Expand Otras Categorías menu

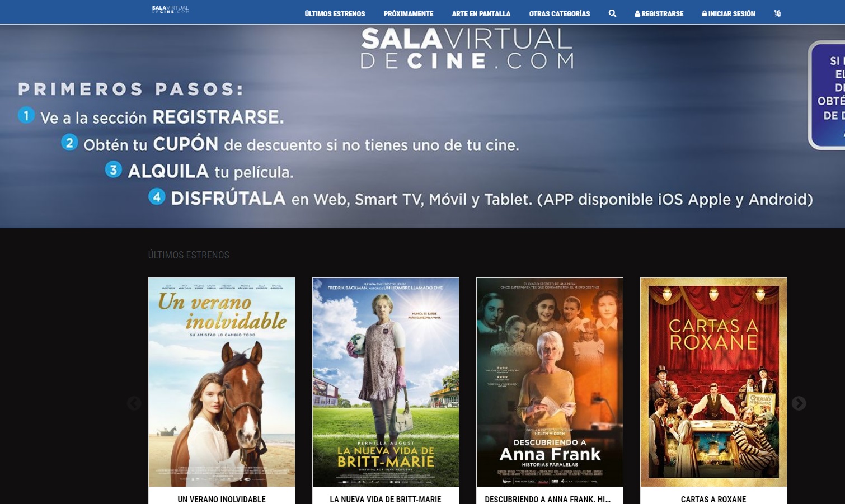(560, 13)
